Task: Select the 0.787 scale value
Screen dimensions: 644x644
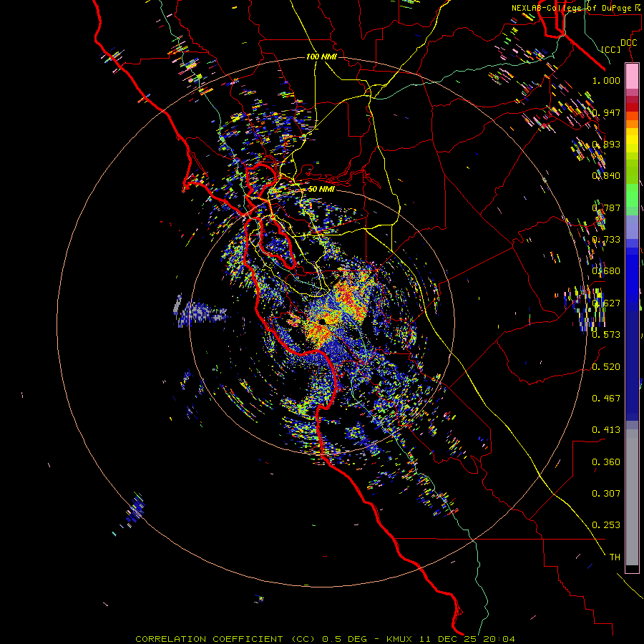Action: coord(606,208)
